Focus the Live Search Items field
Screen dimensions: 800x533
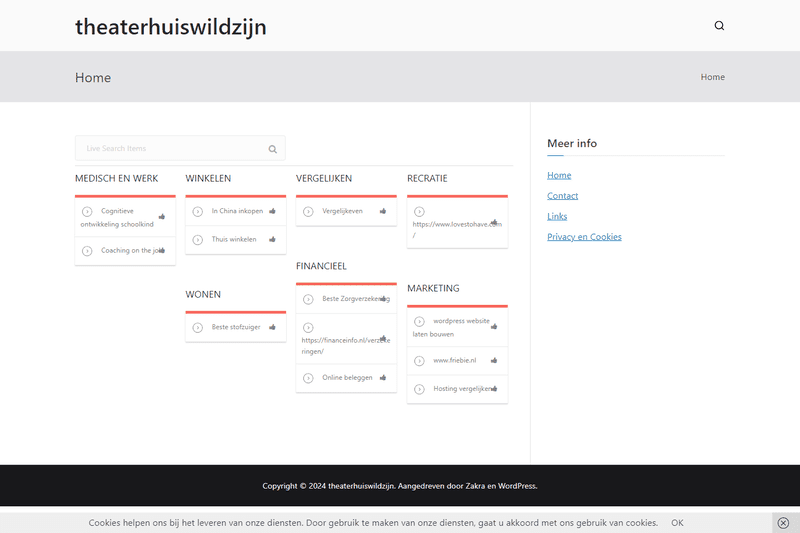point(170,149)
